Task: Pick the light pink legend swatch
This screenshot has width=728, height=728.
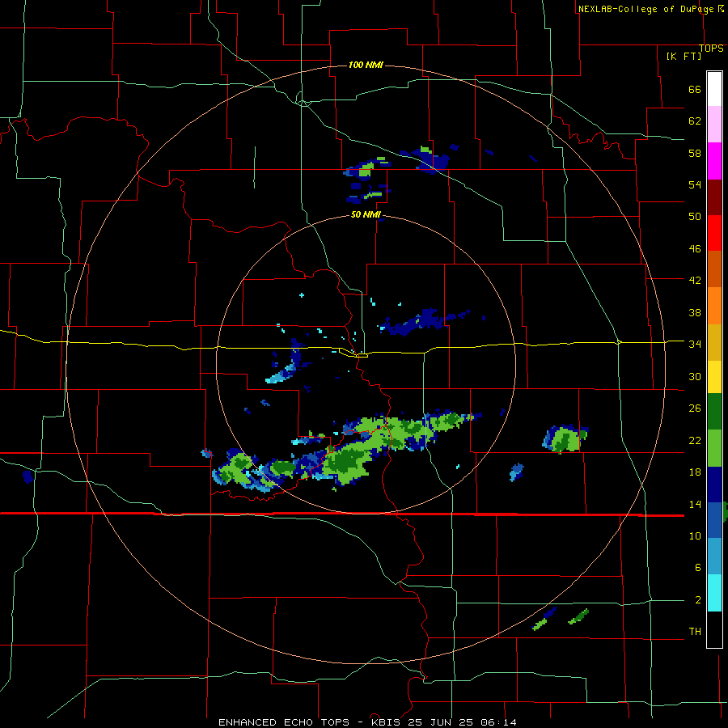Action: (714, 124)
